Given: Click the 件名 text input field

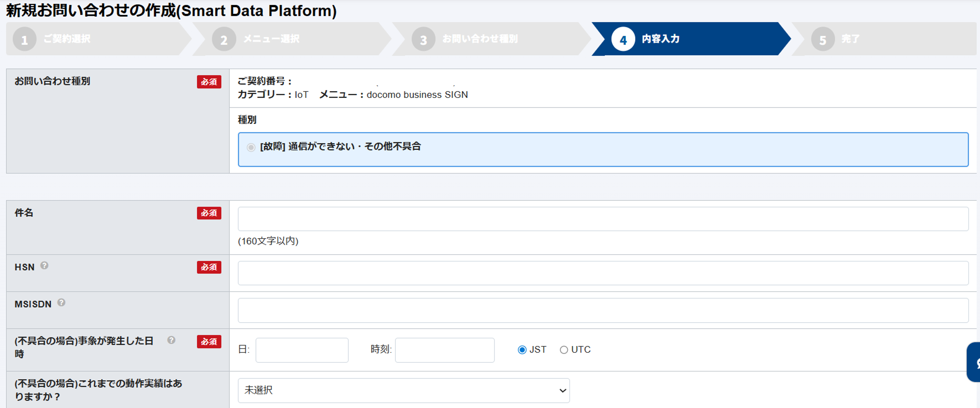Looking at the screenshot, I should click(x=603, y=219).
